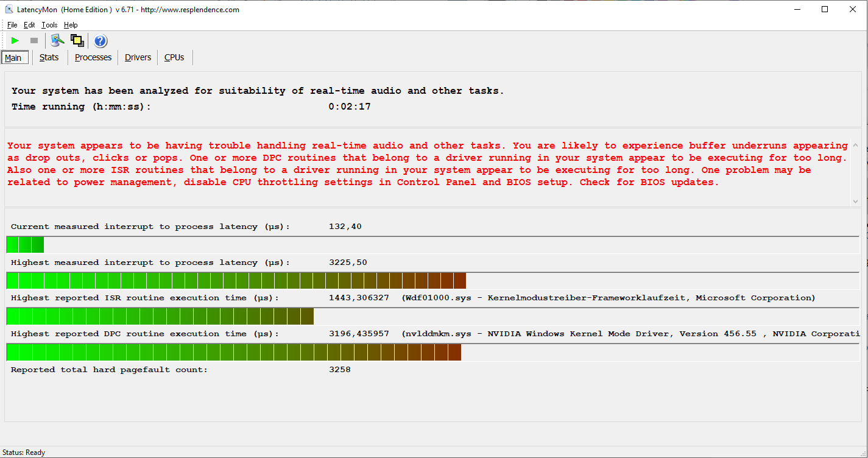The image size is (868, 458).
Task: Click the current latency value 132,40
Action: click(x=345, y=227)
